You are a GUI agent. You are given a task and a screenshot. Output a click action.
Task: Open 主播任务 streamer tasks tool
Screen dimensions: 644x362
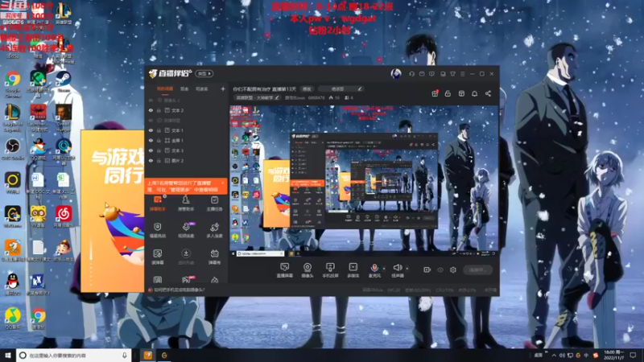pos(214,204)
